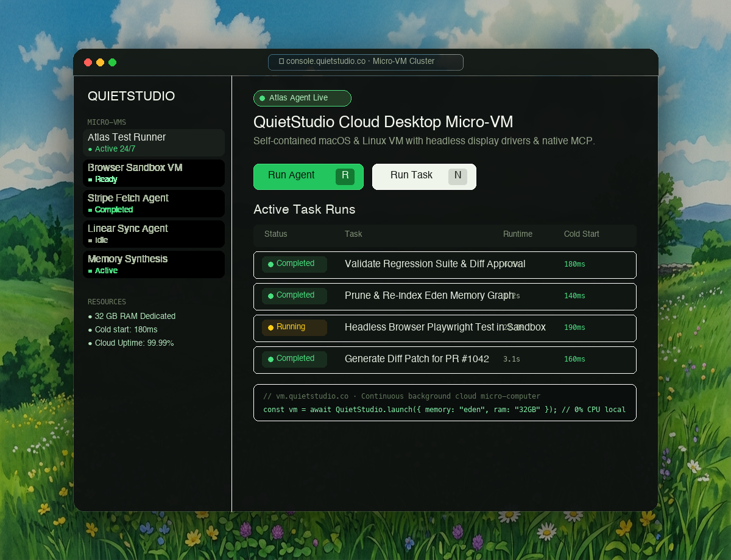The image size is (731, 560).
Task: Click the Cold start: 180ms resource entry
Action: tap(122, 330)
